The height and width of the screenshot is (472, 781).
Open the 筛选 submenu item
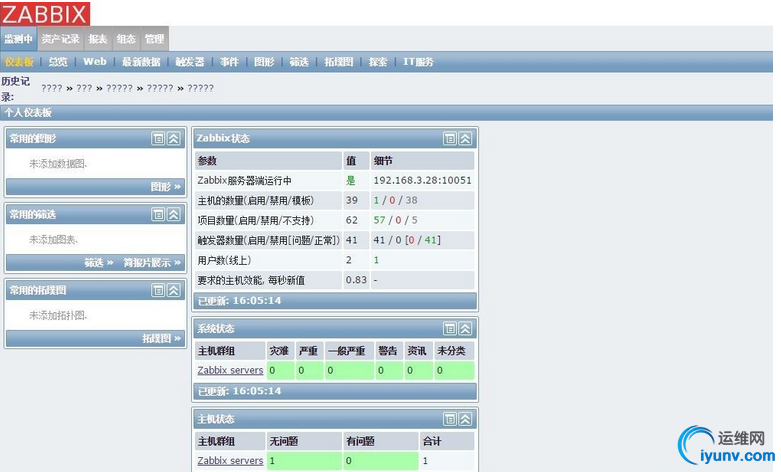(x=299, y=62)
